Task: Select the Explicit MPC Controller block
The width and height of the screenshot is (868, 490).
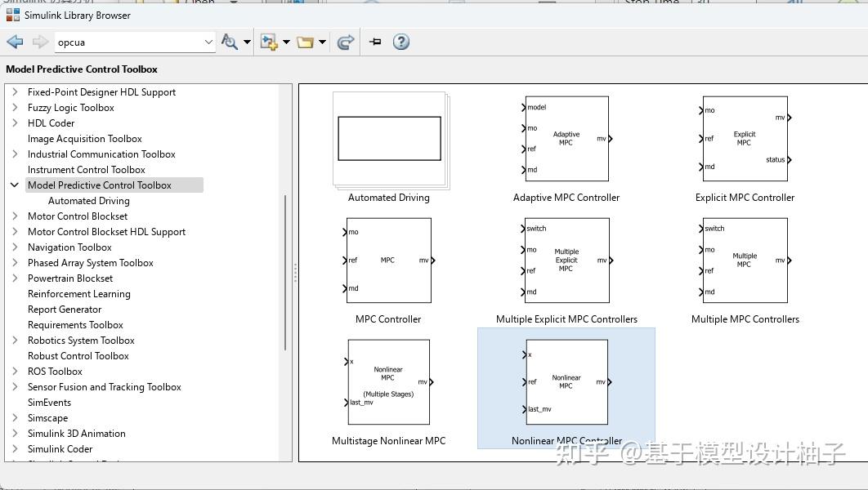Action: coord(745,139)
